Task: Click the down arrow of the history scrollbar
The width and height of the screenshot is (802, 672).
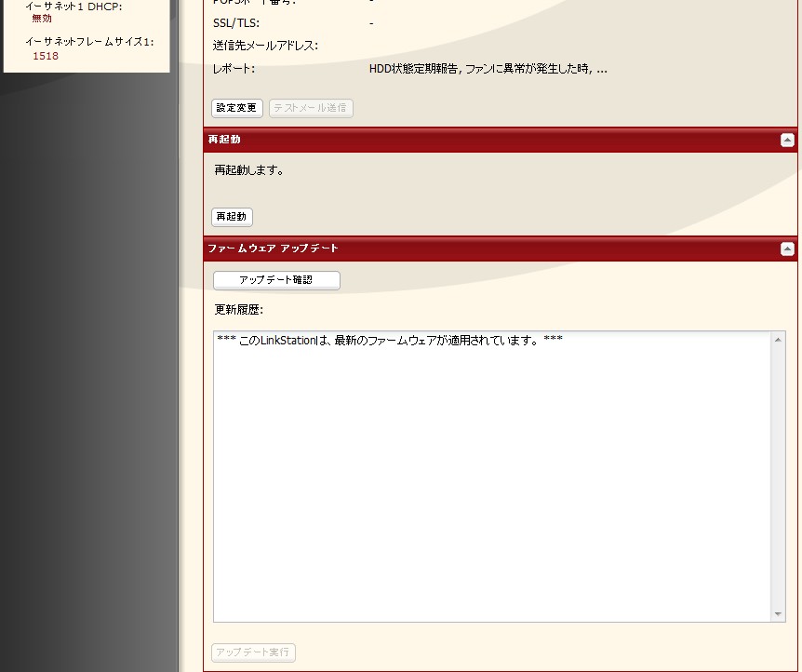Action: pos(778,613)
